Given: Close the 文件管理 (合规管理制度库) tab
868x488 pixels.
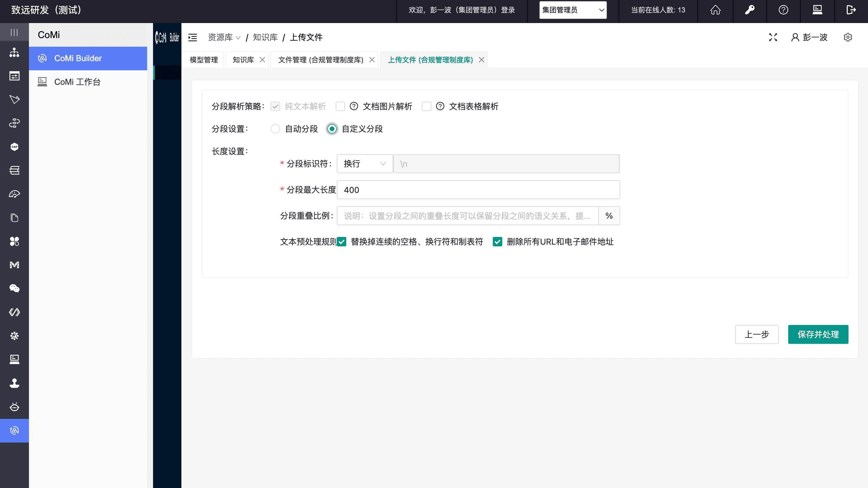Looking at the screenshot, I should click(372, 60).
